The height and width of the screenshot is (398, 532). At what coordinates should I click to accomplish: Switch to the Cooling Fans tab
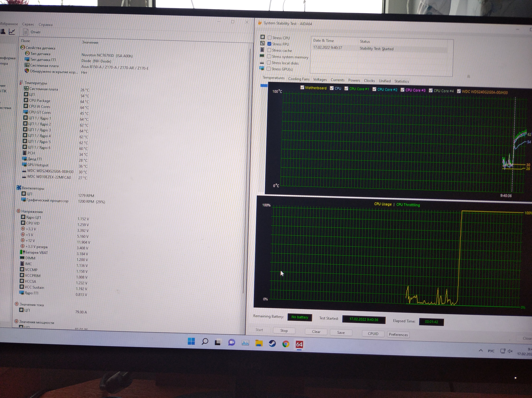(x=299, y=79)
